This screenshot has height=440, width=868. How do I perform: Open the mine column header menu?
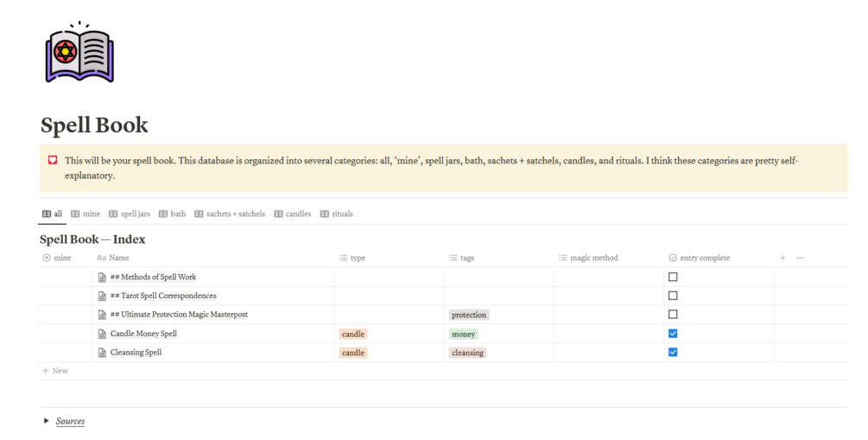click(57, 258)
